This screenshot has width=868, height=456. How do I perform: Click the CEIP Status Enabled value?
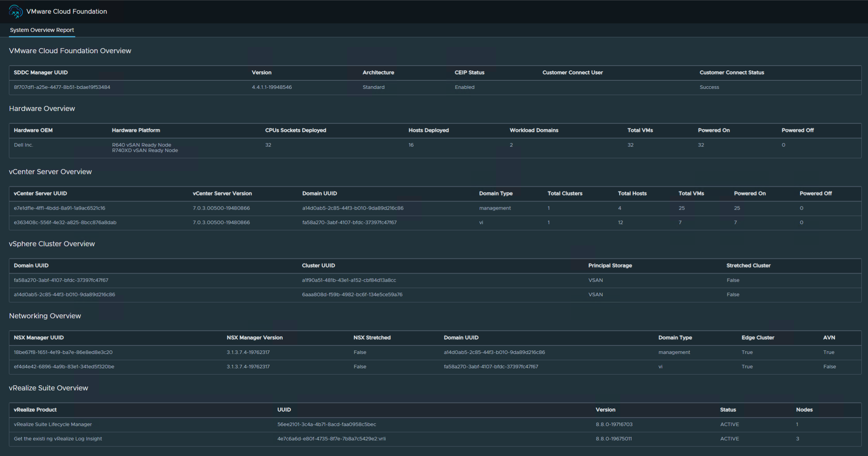[x=464, y=87]
